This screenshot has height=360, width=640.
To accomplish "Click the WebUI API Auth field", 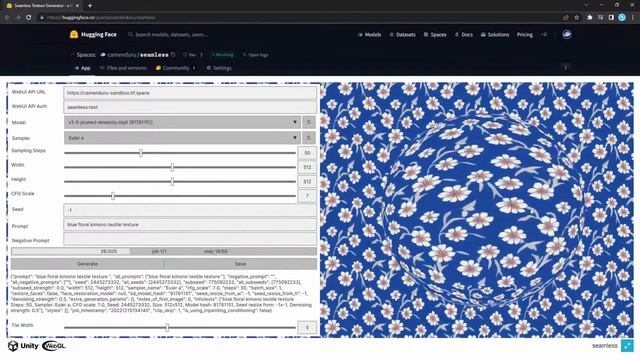I will click(x=190, y=107).
